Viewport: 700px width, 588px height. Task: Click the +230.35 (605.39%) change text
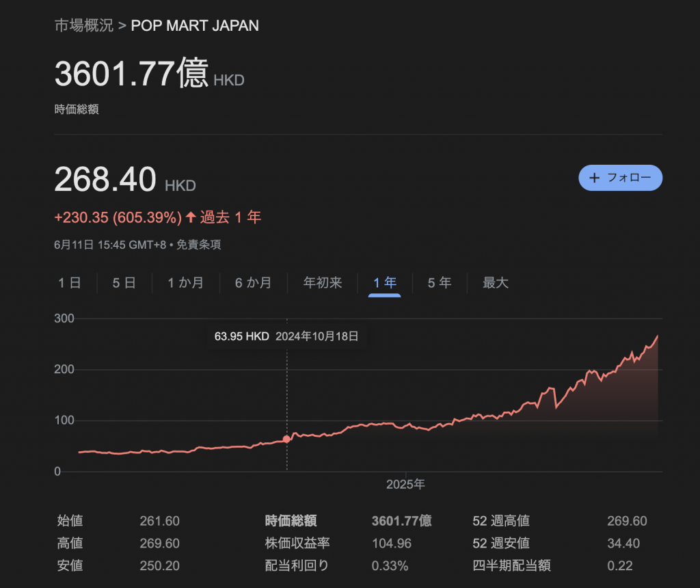[x=118, y=217]
